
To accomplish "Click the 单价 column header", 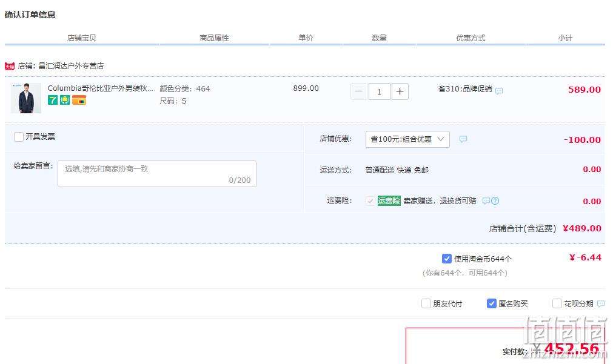I will pos(306,38).
